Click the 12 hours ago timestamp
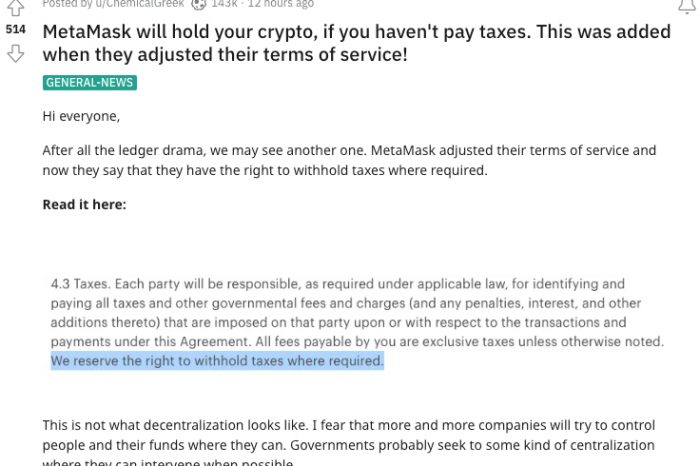700x466 pixels. [281, 4]
